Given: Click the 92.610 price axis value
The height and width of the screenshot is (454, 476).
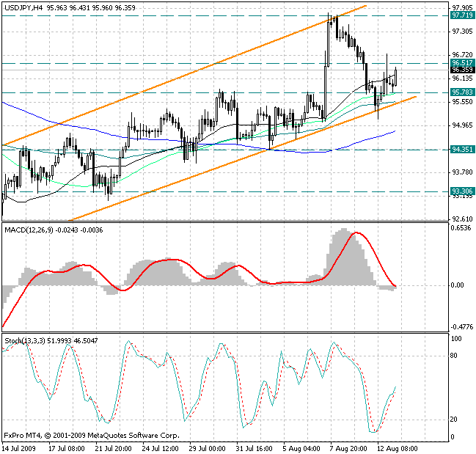Looking at the screenshot, I should pos(462,219).
